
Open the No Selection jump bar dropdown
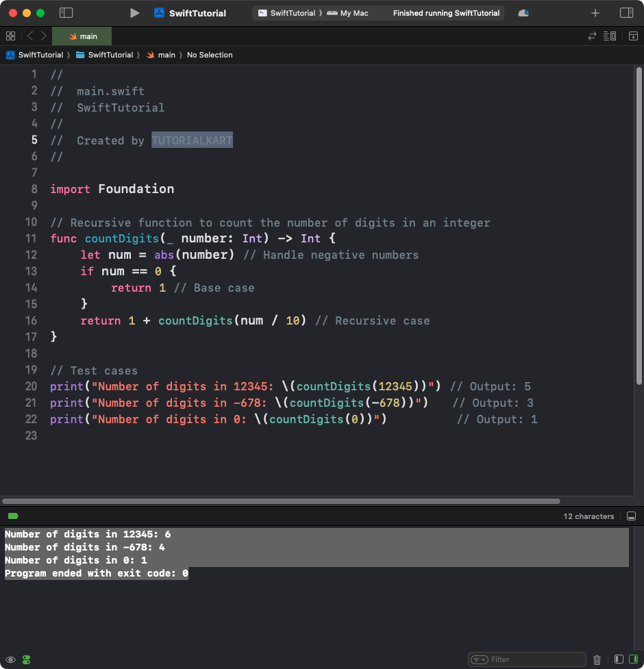(210, 55)
